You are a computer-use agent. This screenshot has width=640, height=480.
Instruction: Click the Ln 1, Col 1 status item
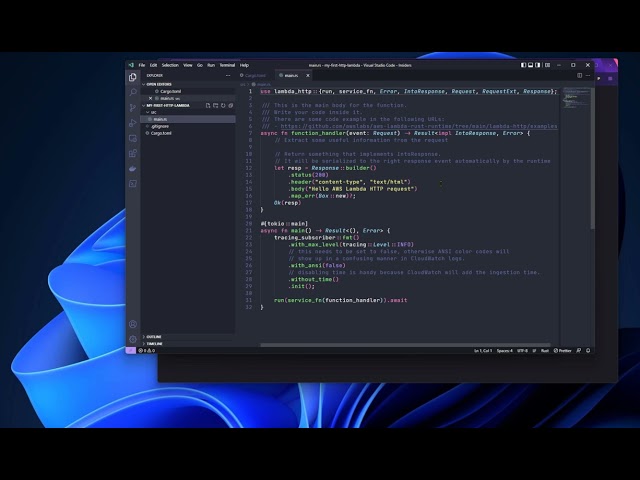(x=483, y=351)
